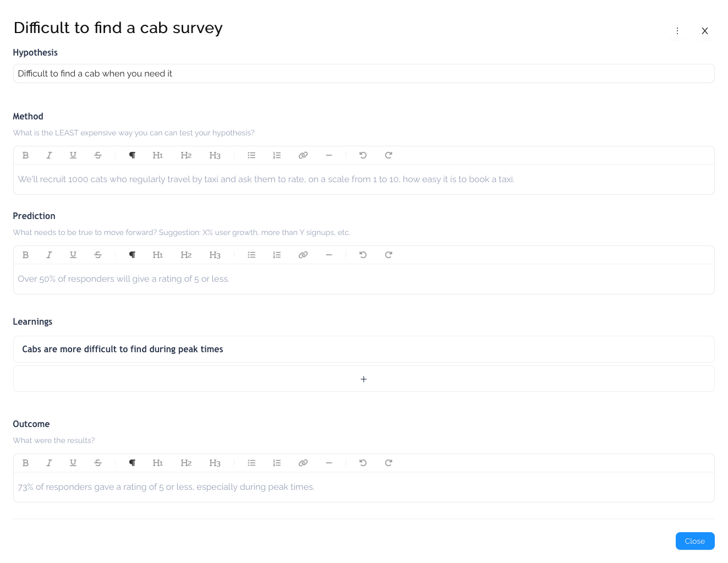Insert numbered list in Outcome editor
The image size is (728, 563).
coord(277,463)
